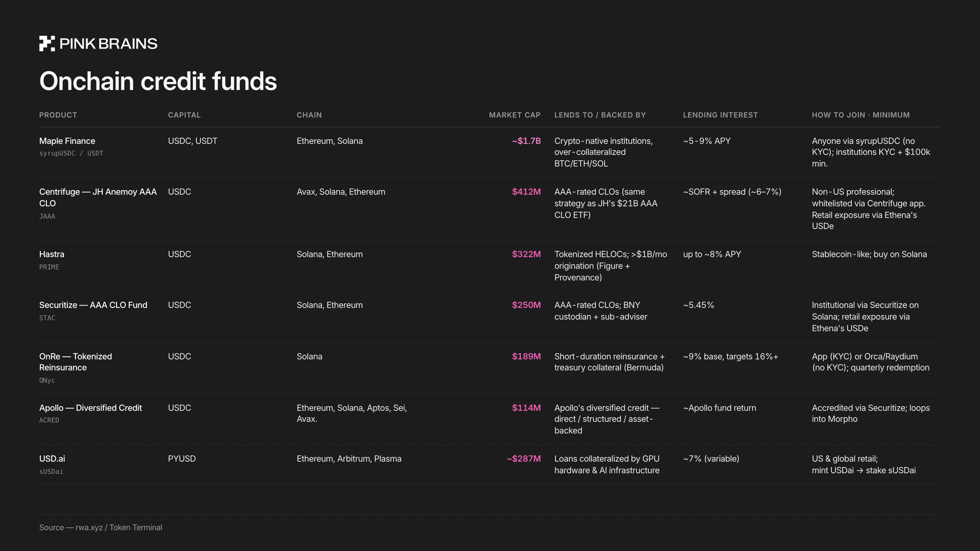Click the Ethereum, Arbitrum, Plasma chain cell

point(349,459)
